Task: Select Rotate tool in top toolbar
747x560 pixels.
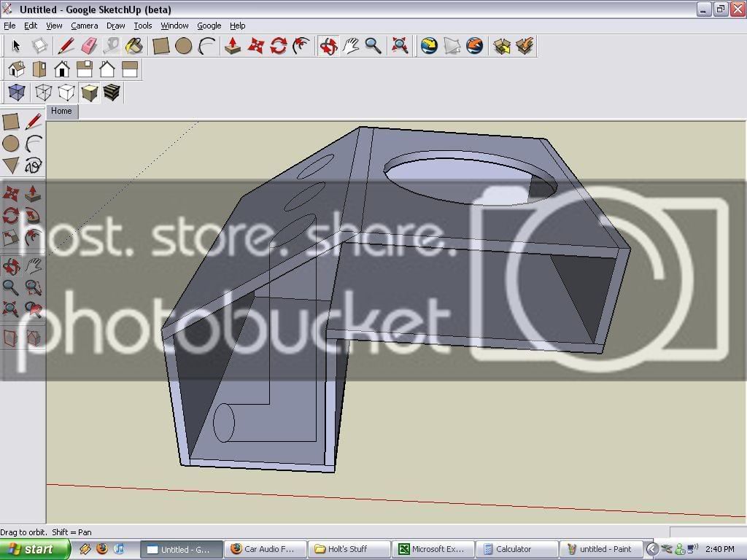Action: [x=279, y=46]
